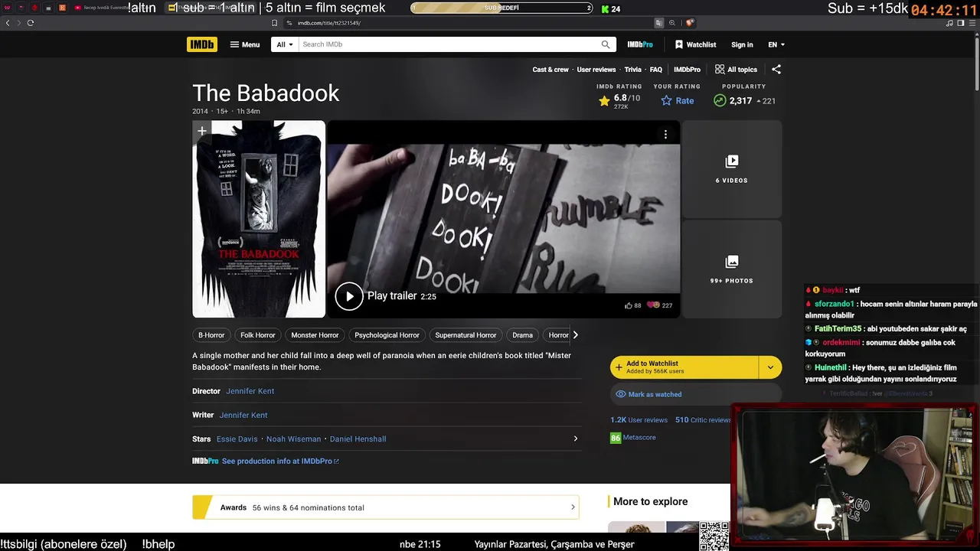Open the browser media music-note icon
Viewport: 980px width, 551px height.
point(949,23)
